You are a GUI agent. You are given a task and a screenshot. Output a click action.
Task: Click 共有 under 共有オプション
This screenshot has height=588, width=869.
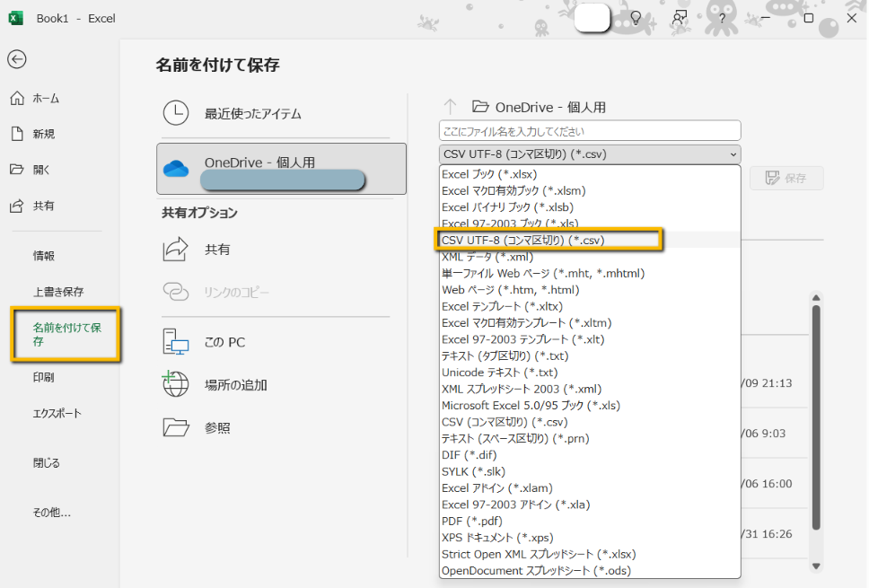click(x=217, y=250)
